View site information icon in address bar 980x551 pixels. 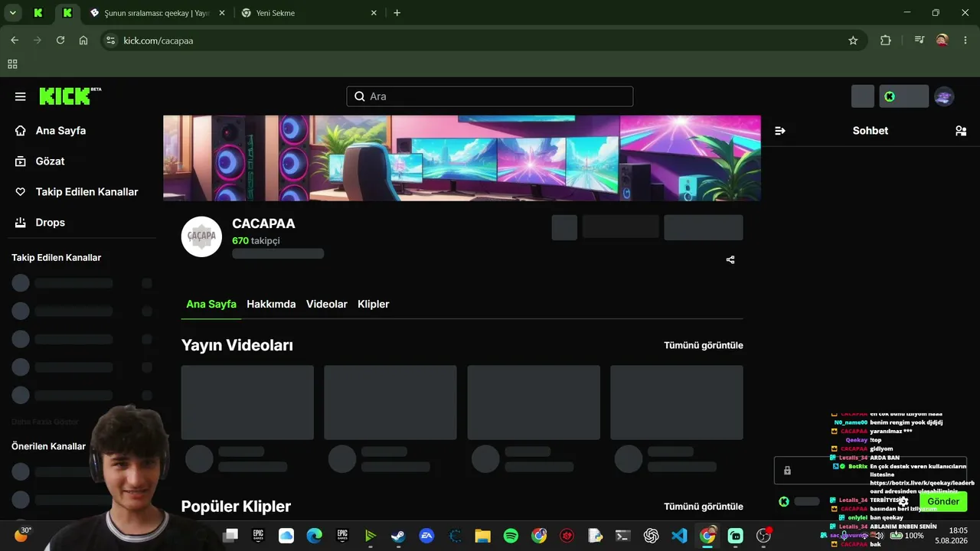pyautogui.click(x=110, y=41)
